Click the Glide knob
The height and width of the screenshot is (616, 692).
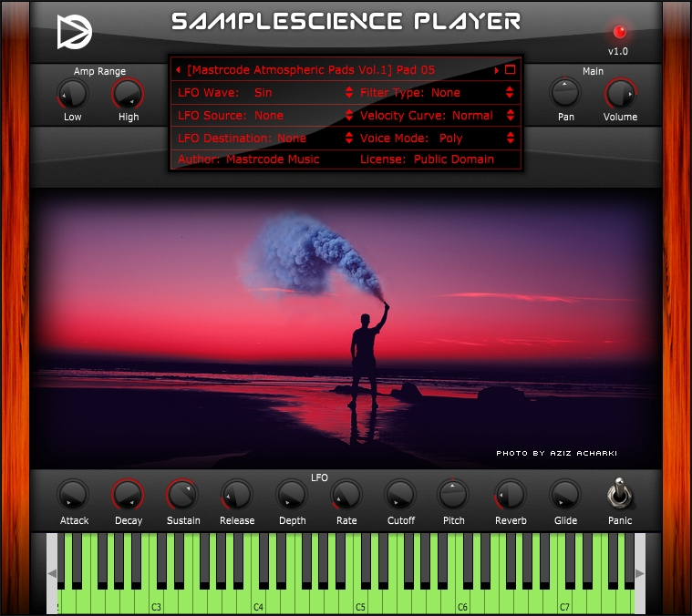[x=565, y=495]
